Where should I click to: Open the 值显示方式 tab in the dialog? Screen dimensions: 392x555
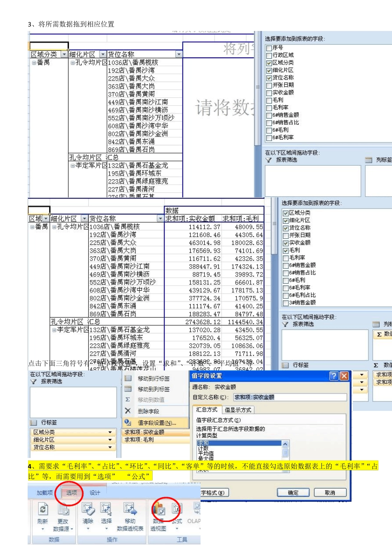(238, 410)
